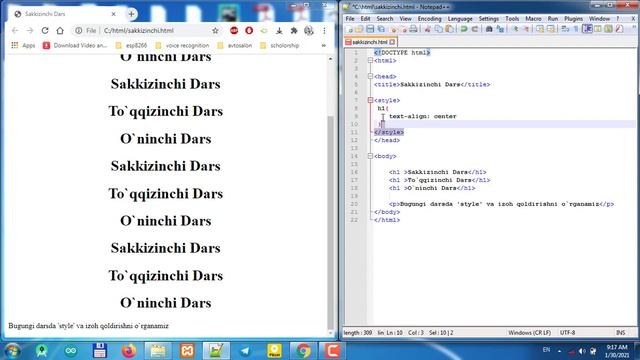640x360 pixels.
Task: Click the Cut scissors icon in Notepad++
Action: click(427, 29)
